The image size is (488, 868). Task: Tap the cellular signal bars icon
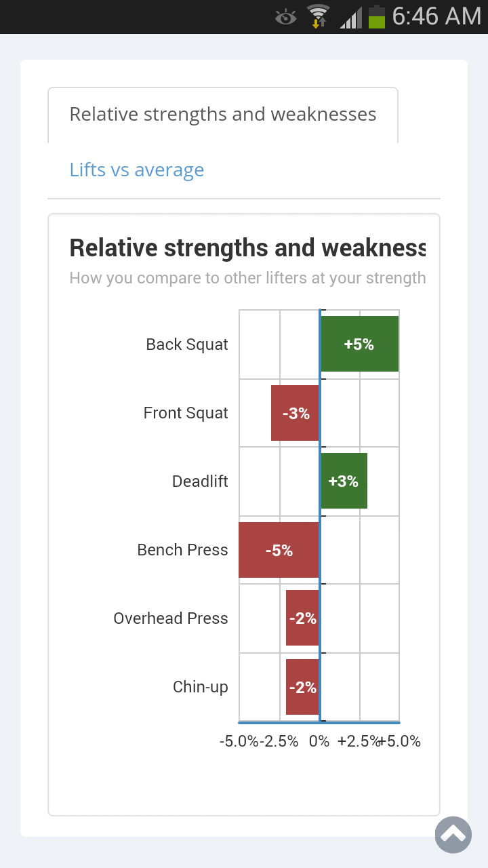pos(350,18)
